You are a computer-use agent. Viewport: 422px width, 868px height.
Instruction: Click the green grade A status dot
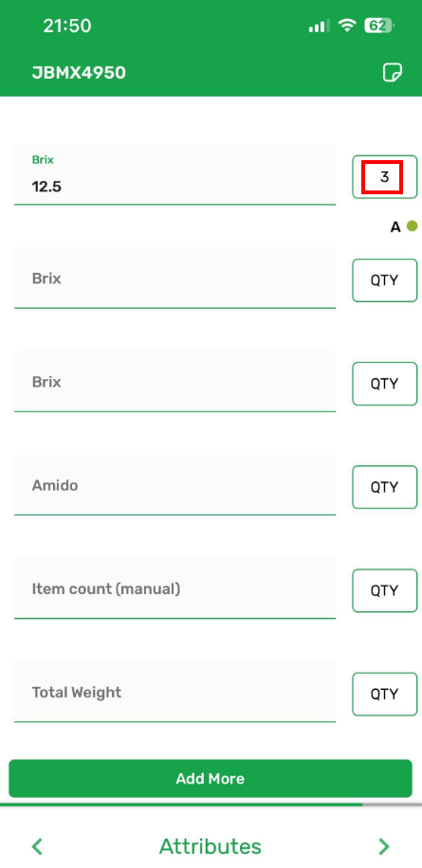tap(412, 226)
